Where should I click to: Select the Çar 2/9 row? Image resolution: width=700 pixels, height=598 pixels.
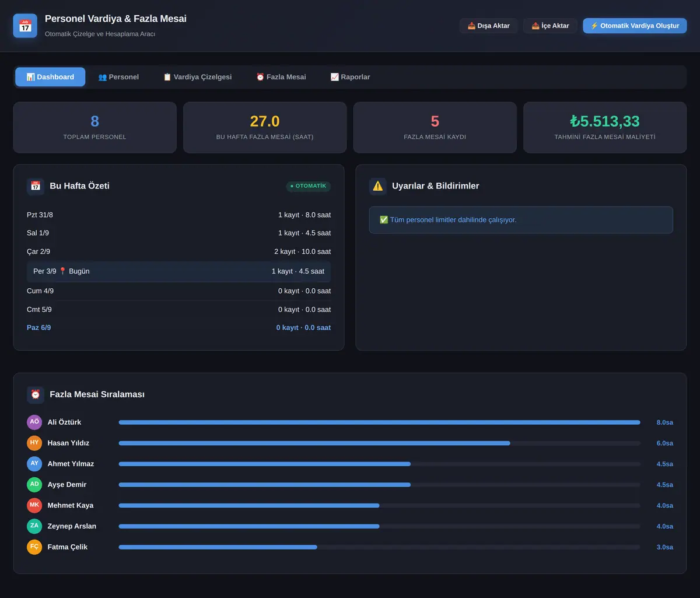[x=178, y=251]
